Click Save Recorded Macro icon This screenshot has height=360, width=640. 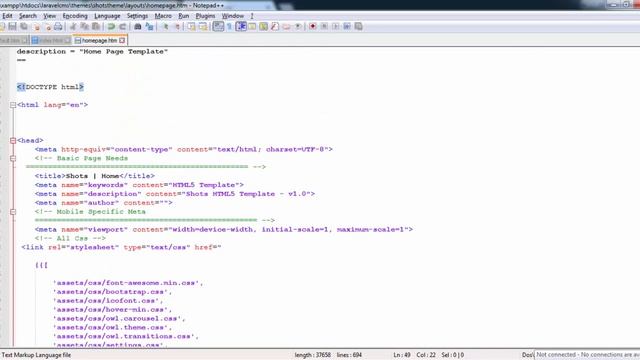coord(358,27)
